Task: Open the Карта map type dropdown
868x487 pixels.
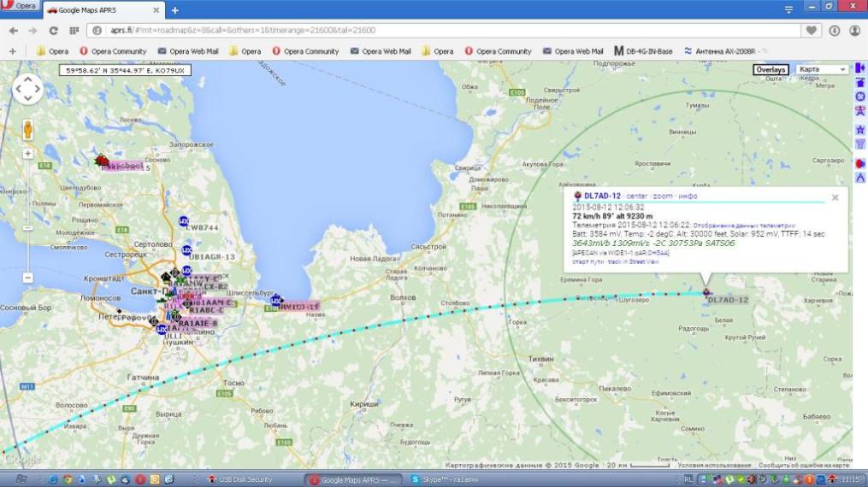Action: click(822, 69)
